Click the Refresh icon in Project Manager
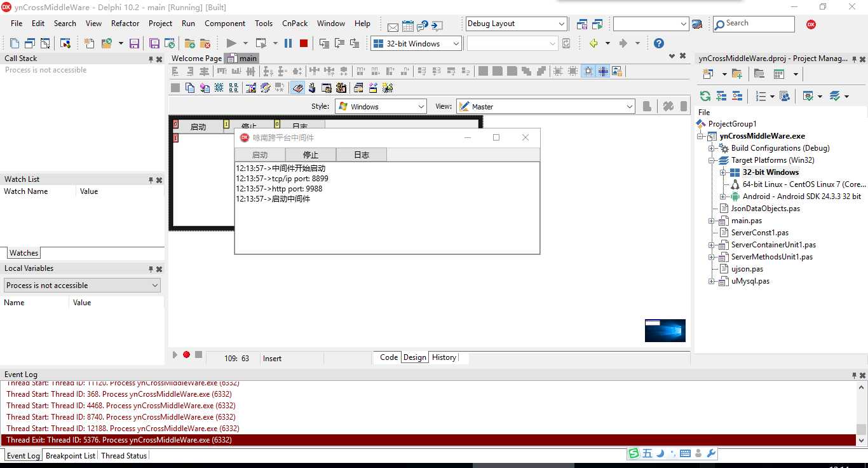868x468 pixels. point(705,96)
